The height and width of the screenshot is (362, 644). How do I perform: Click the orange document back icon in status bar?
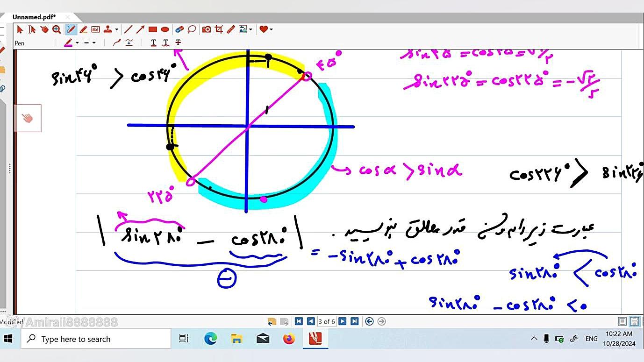[x=272, y=321]
